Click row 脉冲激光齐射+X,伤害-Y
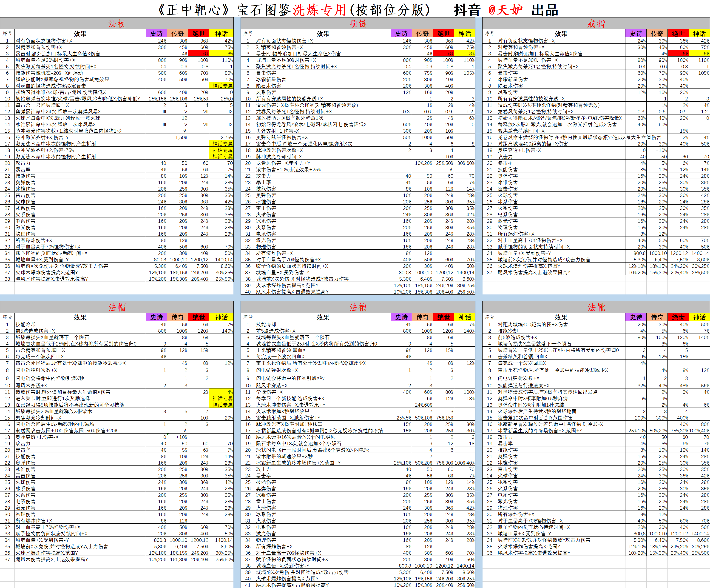710x588 pixels. (117, 137)
